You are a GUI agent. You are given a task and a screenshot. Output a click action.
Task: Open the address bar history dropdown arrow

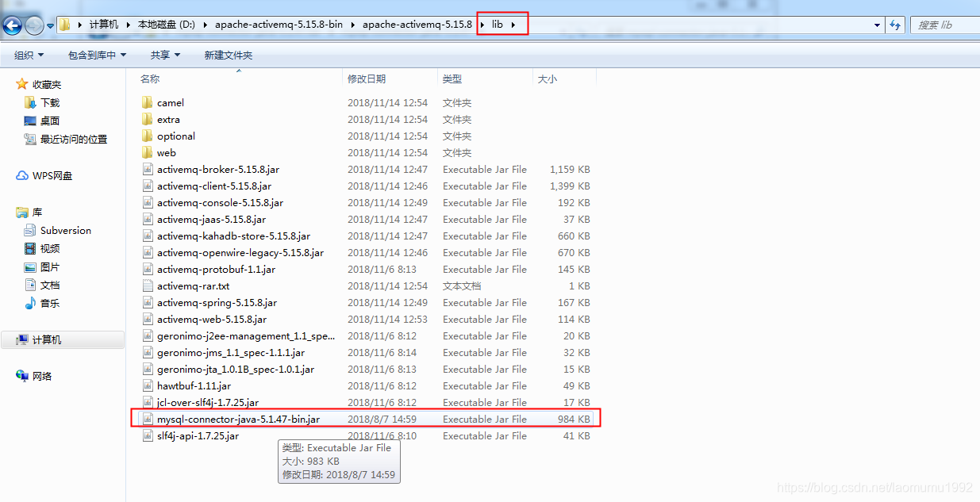[877, 25]
